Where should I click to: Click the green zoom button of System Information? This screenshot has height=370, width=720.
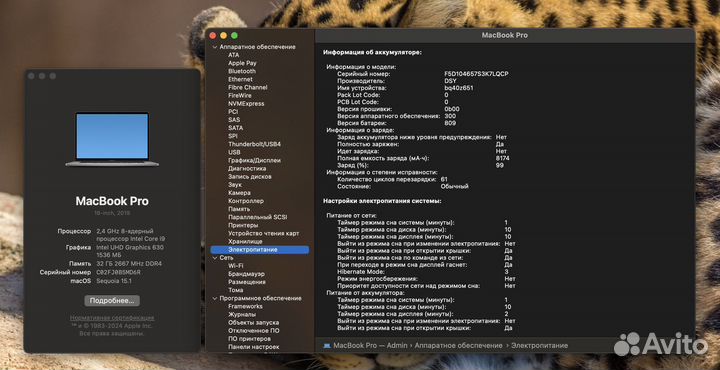(234, 35)
